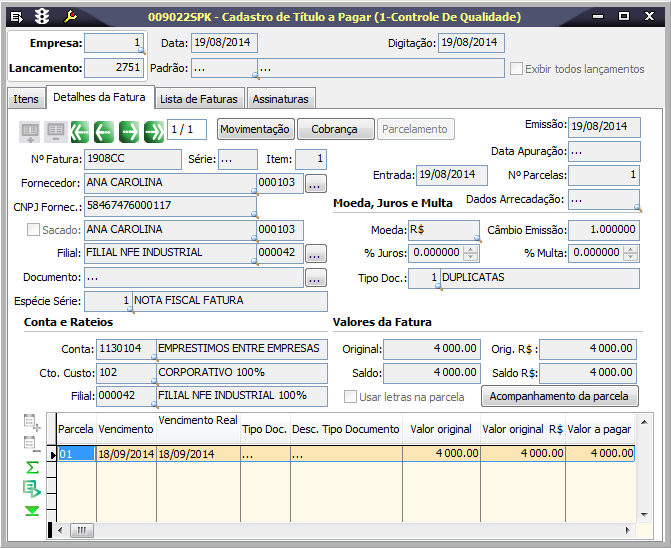Viewport: 671px width, 548px height.
Task: Click lookup magnifier on Tipo Doc. field
Action: pos(438,287)
